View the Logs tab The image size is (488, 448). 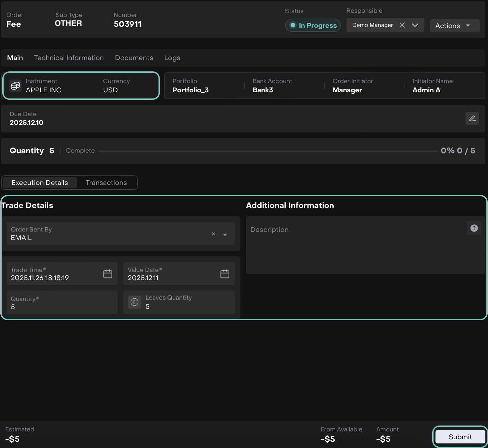[172, 58]
